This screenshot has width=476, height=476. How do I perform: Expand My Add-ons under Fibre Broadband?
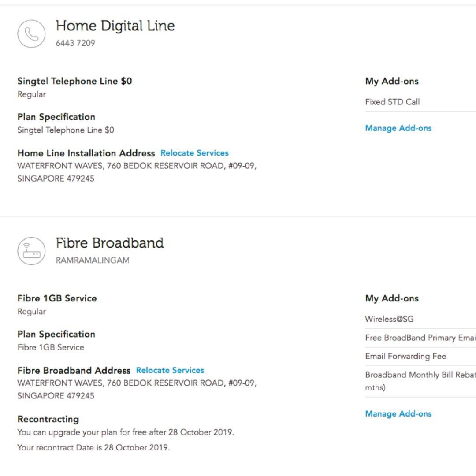[392, 298]
